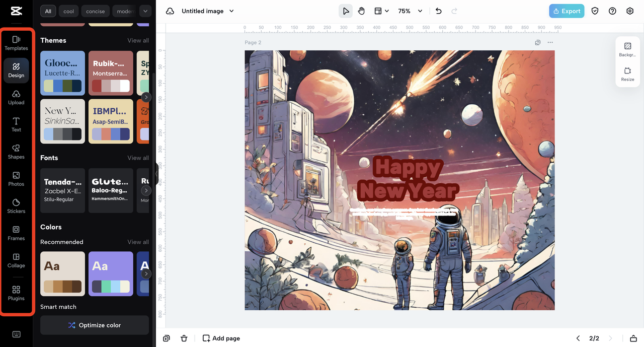Open the Plugins panel

click(16, 293)
